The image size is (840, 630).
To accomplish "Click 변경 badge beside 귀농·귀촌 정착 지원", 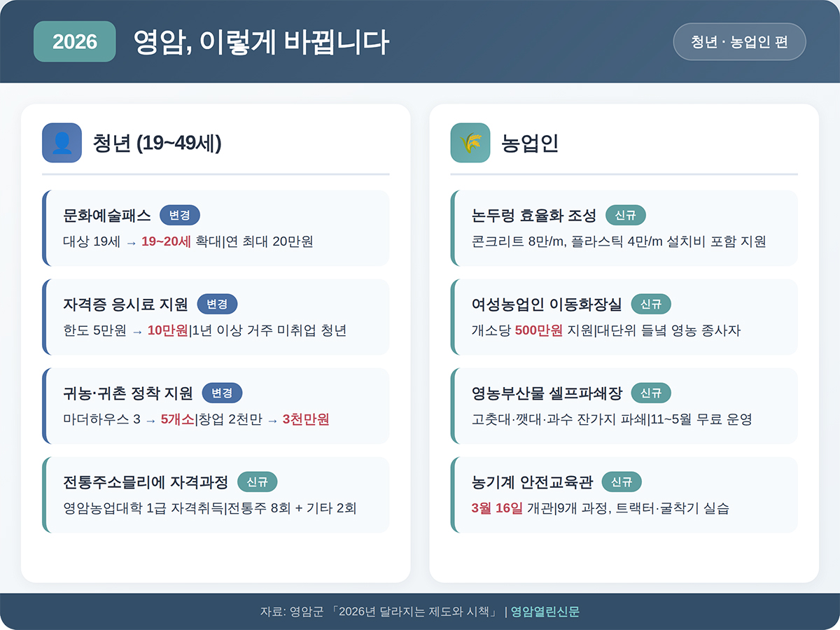I will tap(222, 393).
